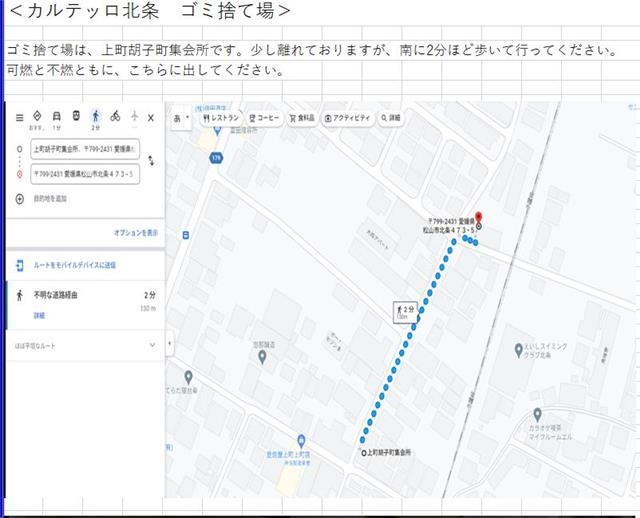Send route to mobile device link
Viewport: 640px width, 518px height.
click(x=75, y=265)
